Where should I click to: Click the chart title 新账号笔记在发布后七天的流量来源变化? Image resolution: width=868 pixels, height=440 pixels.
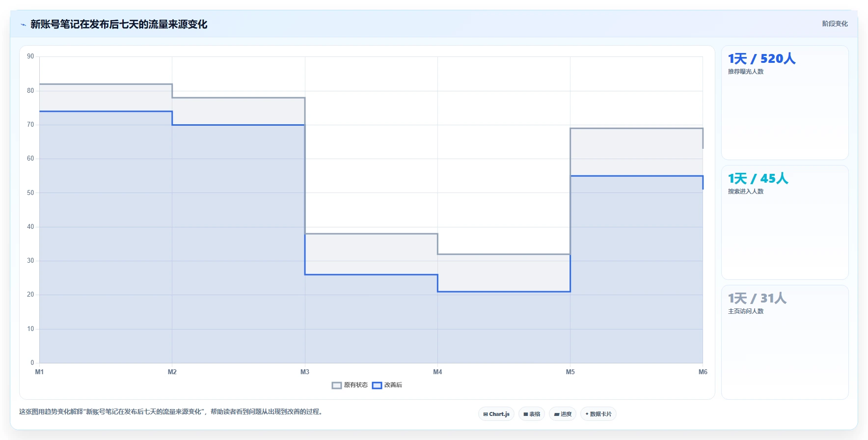click(119, 25)
